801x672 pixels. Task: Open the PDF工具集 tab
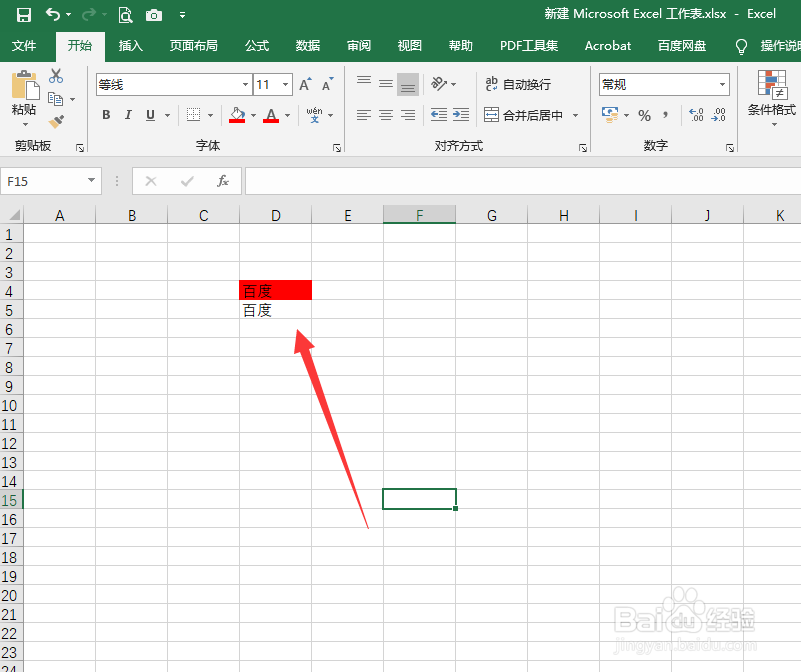point(529,46)
